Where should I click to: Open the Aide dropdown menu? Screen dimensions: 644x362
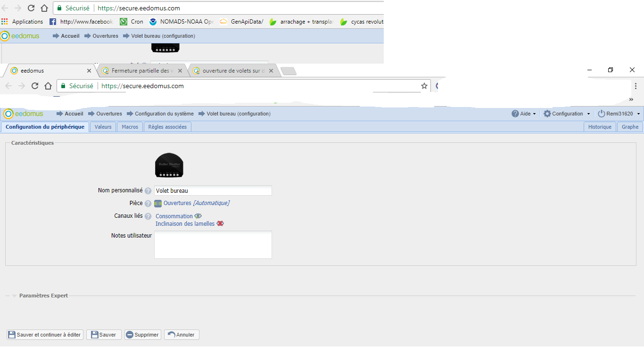(524, 114)
